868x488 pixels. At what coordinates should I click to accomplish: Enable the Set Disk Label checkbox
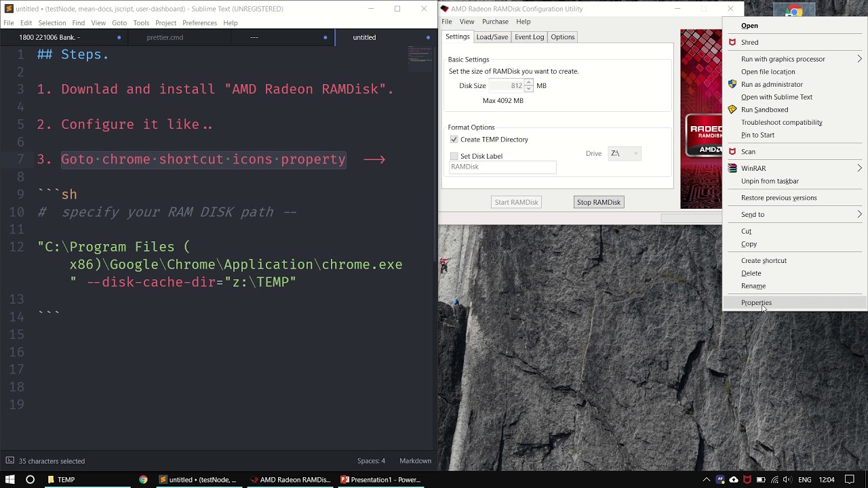click(x=454, y=156)
